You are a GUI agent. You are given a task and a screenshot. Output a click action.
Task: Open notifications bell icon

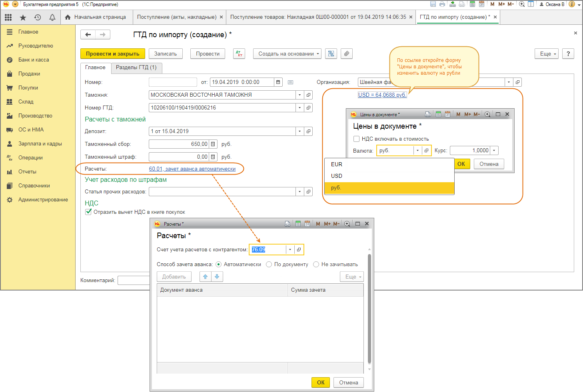(52, 17)
